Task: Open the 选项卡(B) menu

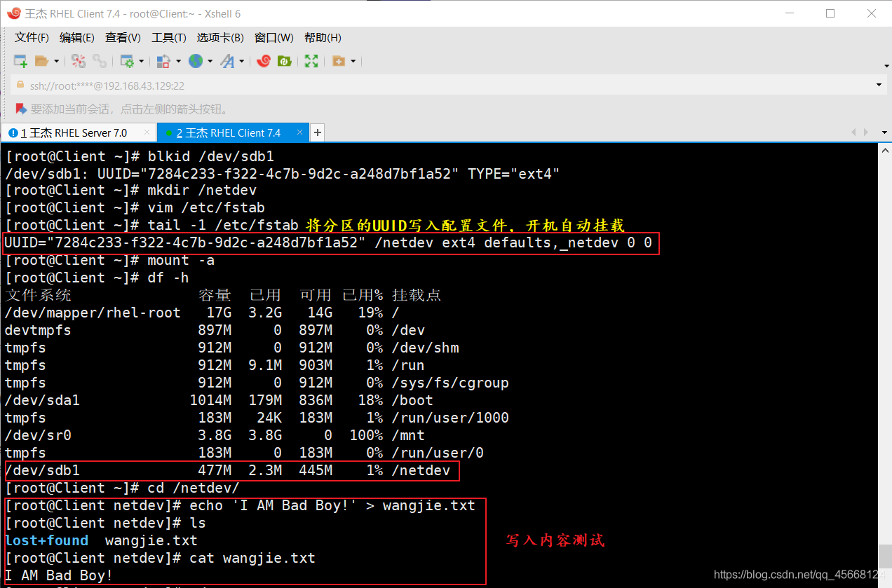Action: [x=220, y=37]
